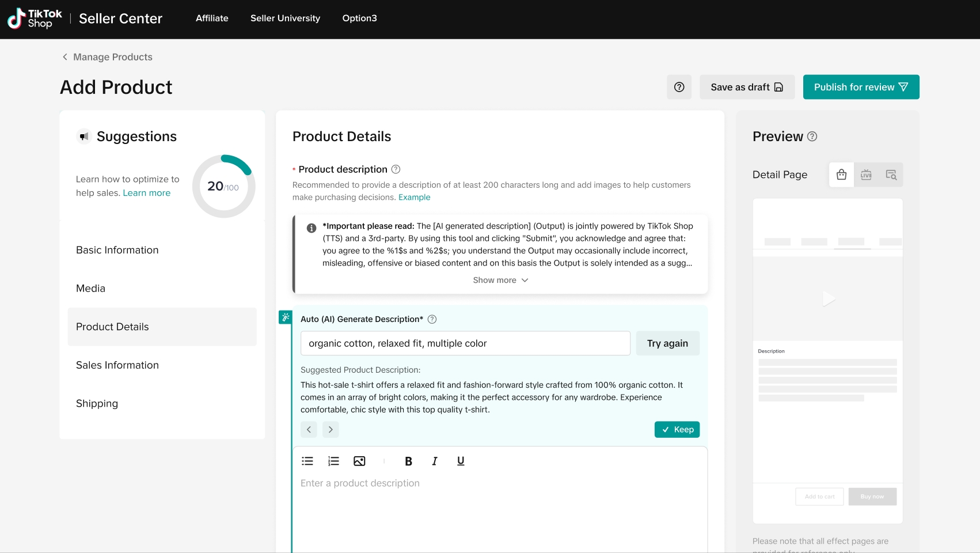Insert a numbered list in description
Screen dimensions: 980x553
pos(333,461)
